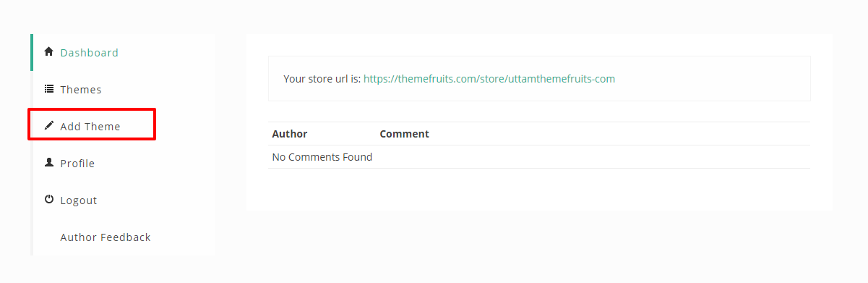Click the Comment column header
Viewport: 868px width, 283px height.
click(405, 134)
